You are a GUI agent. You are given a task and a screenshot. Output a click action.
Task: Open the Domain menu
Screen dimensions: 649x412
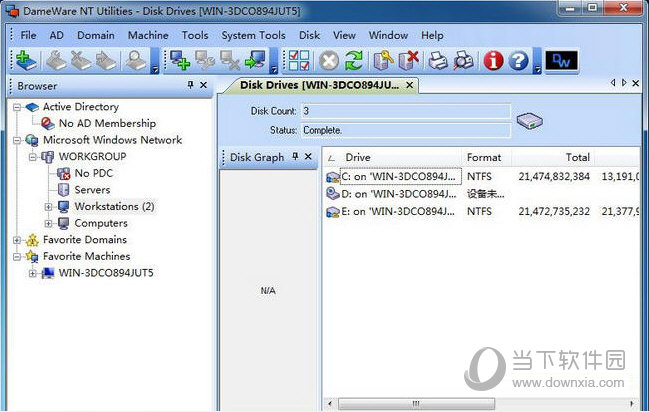pos(96,35)
